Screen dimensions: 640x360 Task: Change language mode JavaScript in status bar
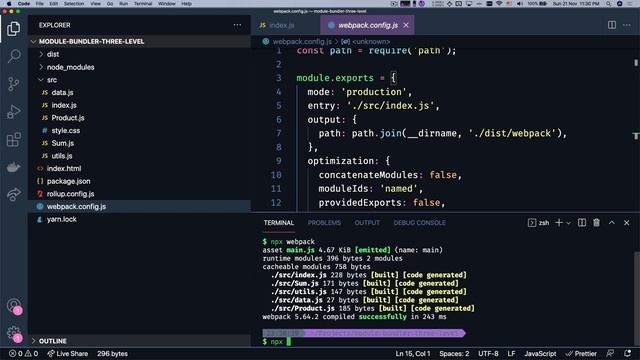coord(540,353)
